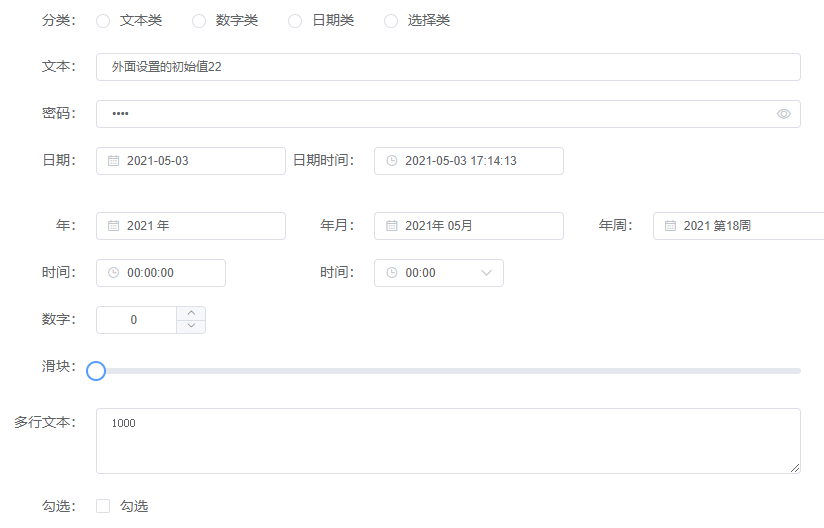Open 年周 picker showing 2021 第18周

click(x=738, y=226)
